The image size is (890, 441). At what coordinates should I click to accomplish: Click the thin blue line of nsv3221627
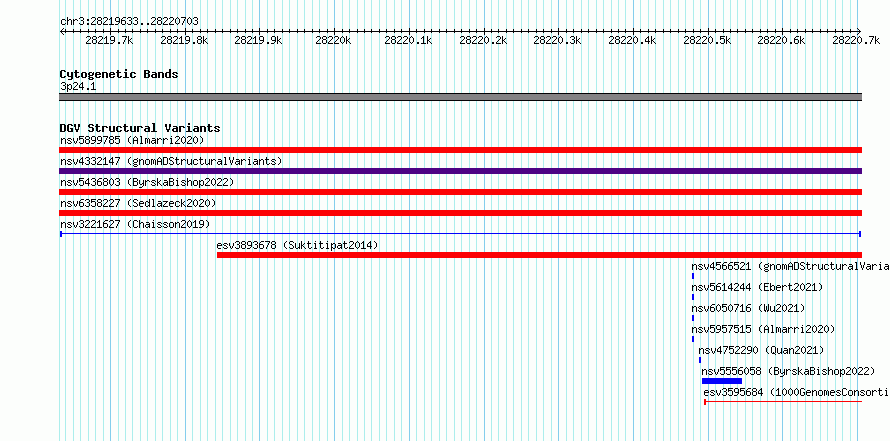tap(460, 234)
